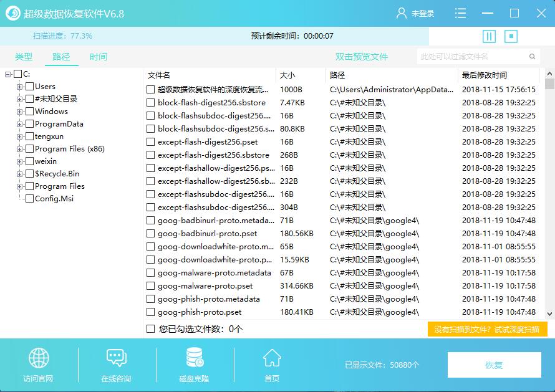Switch to the 时间 tab

click(99, 57)
